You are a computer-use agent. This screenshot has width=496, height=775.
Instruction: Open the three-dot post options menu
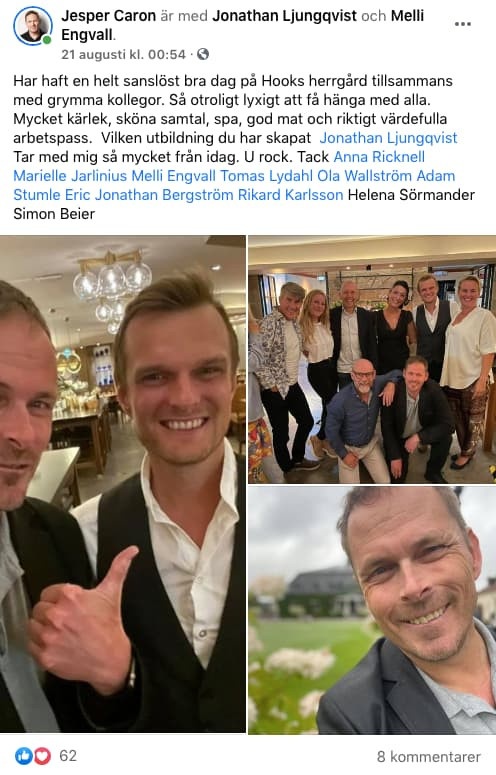(x=462, y=24)
